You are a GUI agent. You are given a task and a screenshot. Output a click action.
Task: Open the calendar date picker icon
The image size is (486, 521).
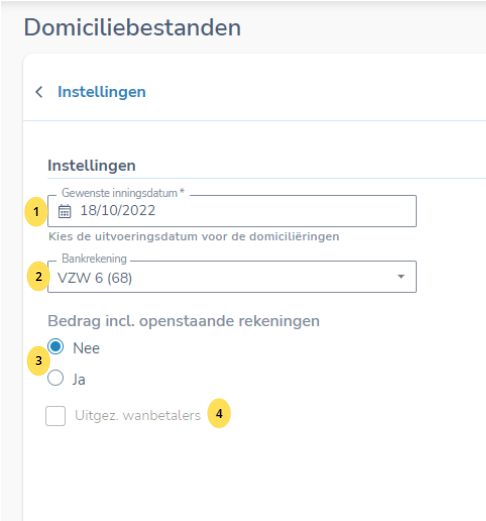(65, 211)
